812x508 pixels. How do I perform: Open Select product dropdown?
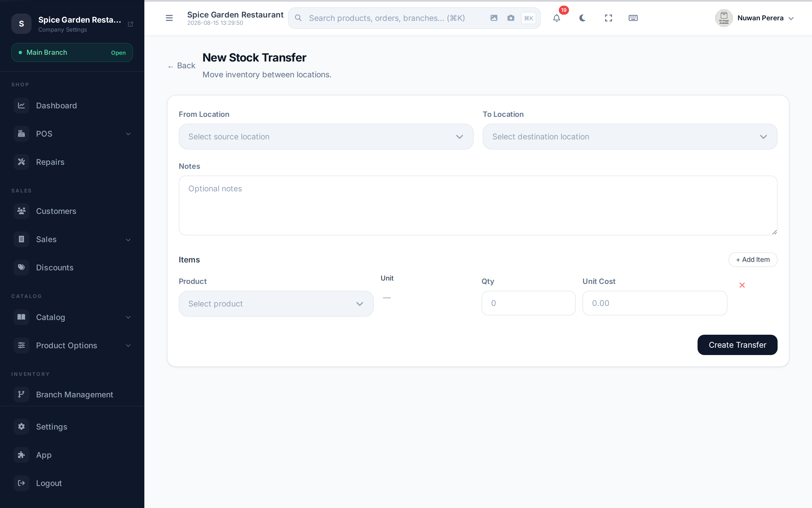[x=276, y=304]
